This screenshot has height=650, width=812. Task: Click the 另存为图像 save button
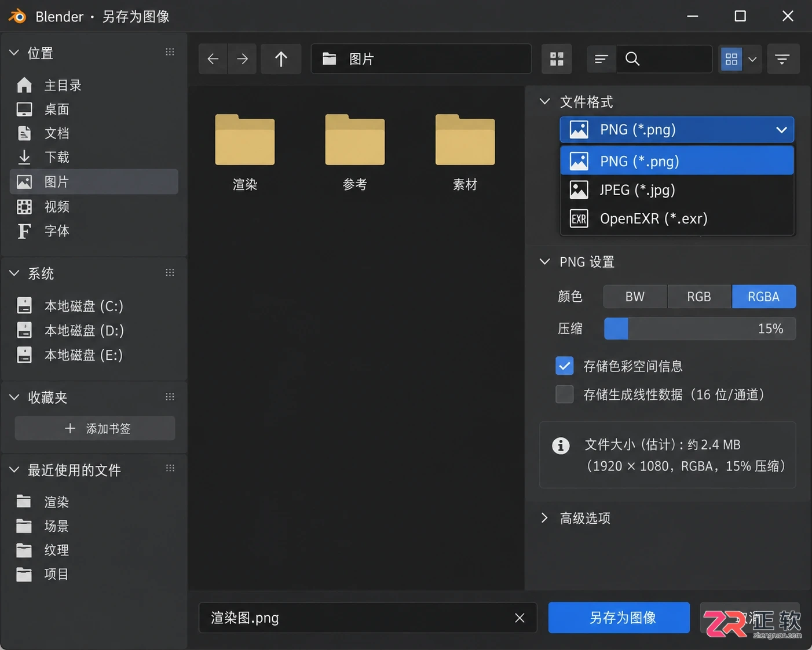[619, 618]
